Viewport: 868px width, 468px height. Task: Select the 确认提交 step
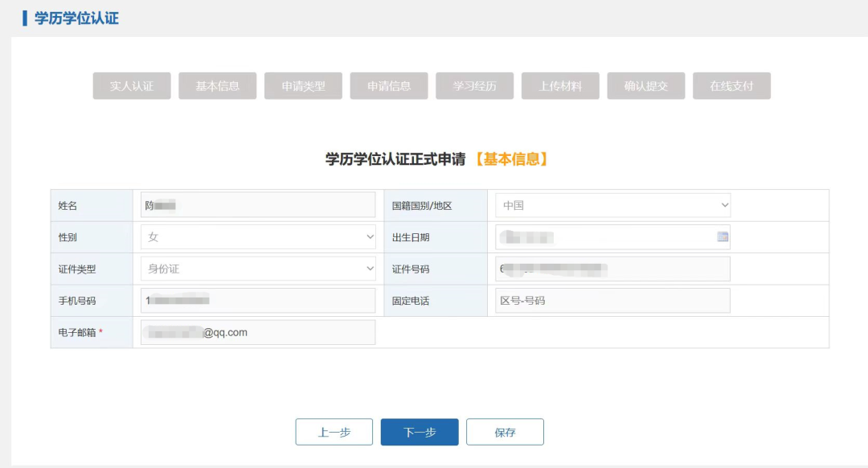646,85
